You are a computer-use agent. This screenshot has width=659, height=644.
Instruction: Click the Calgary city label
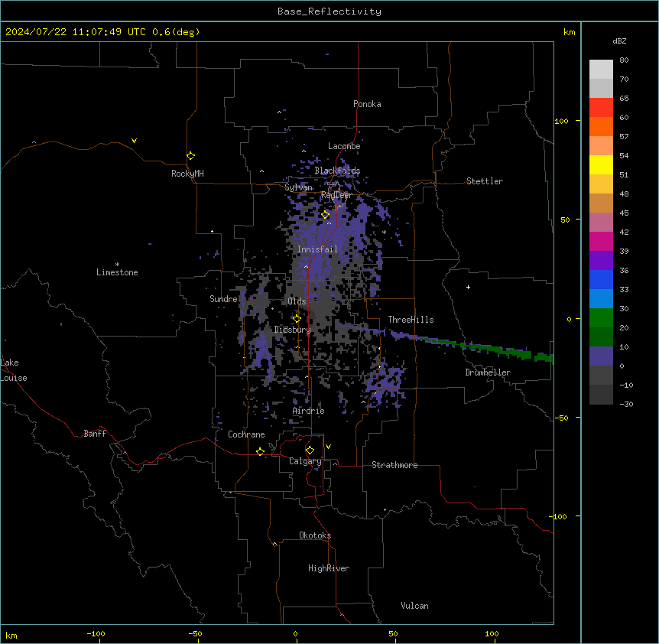[x=305, y=461]
